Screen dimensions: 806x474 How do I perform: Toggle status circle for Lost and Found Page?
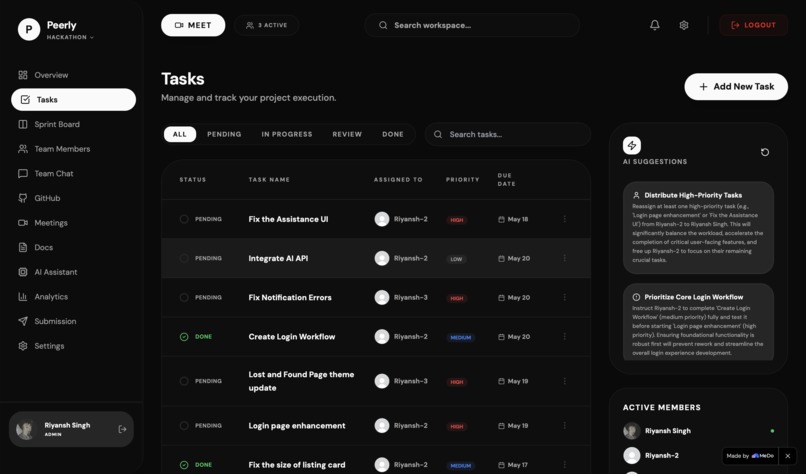pyautogui.click(x=184, y=381)
